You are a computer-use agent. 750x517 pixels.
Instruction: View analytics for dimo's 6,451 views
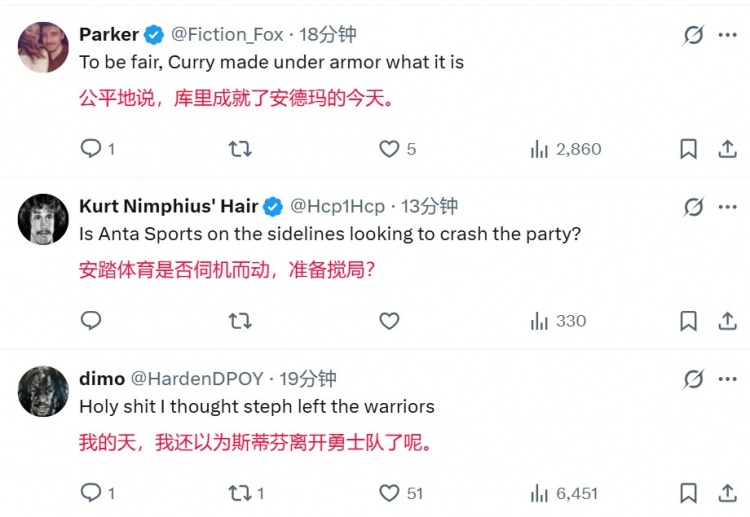(540, 493)
